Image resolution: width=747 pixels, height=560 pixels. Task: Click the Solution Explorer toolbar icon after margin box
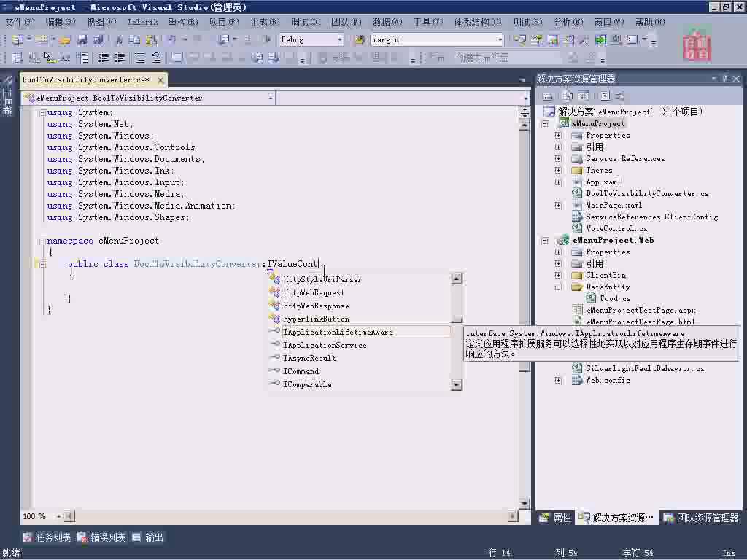(x=519, y=40)
